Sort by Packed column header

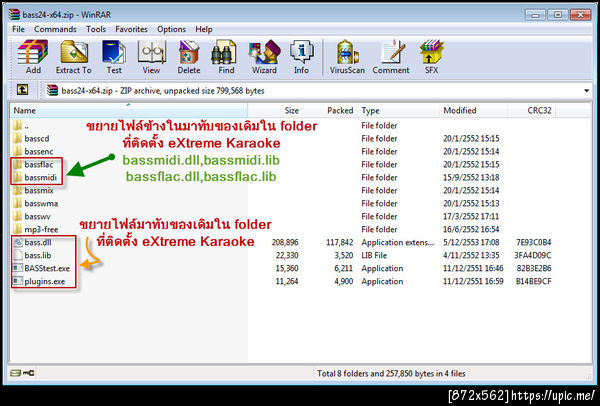329,111
